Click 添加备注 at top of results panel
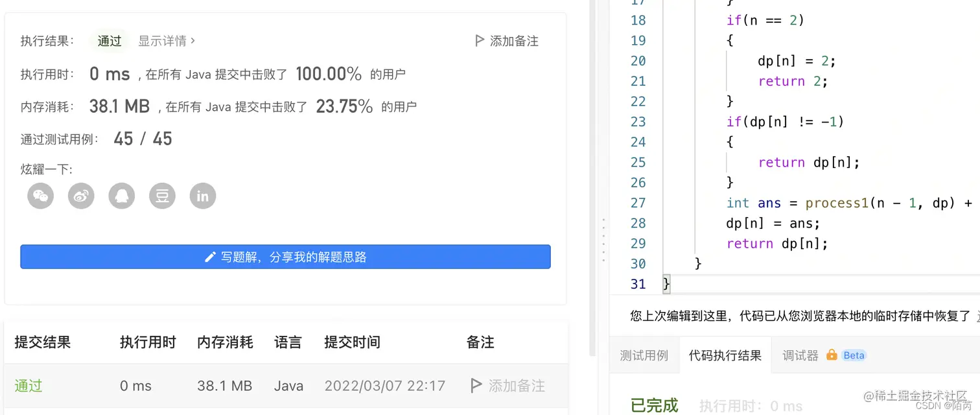Viewport: 980px width, 415px height. point(508,40)
